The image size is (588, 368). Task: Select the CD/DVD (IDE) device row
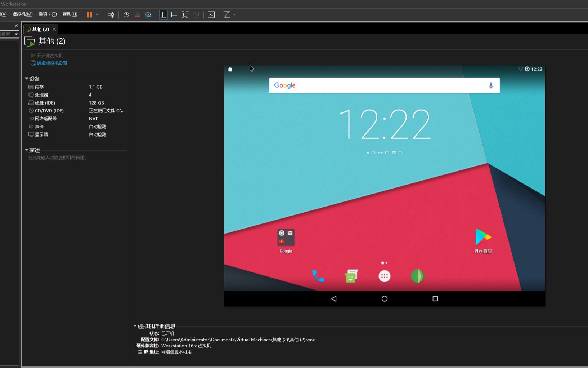[x=77, y=111]
